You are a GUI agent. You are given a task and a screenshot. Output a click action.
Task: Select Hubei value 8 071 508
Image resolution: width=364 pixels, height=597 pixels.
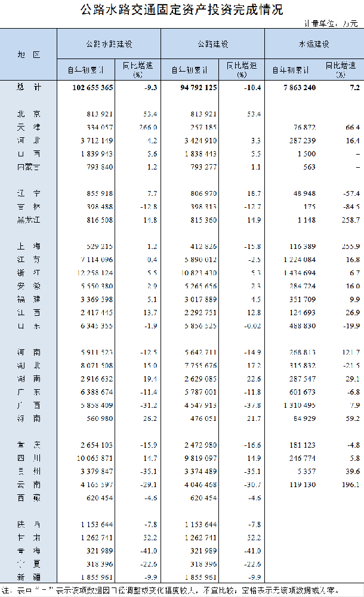[x=97, y=365]
